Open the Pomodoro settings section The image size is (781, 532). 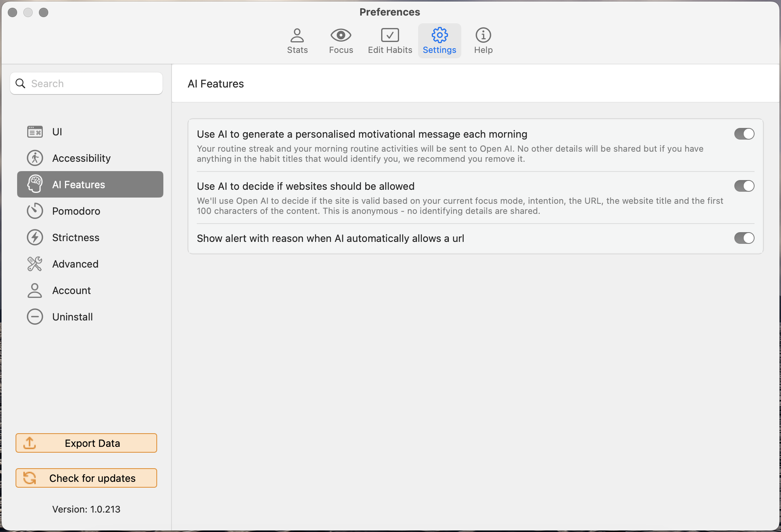[90, 211]
